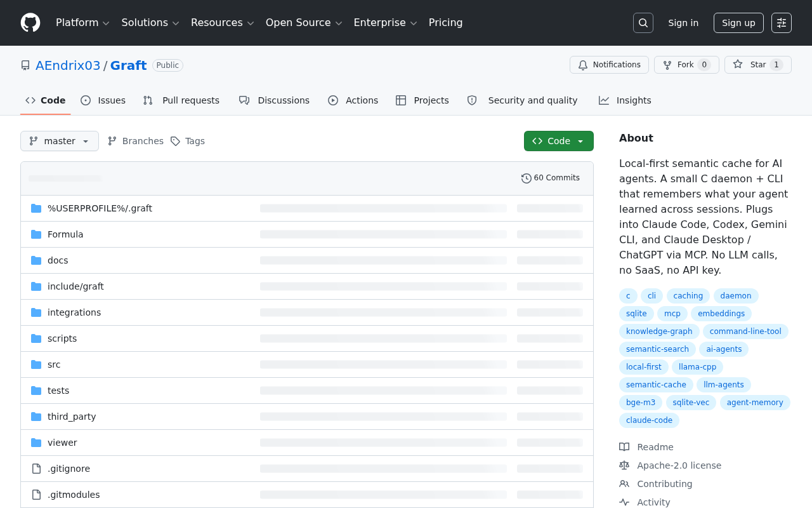Click the bell icon in Notifications

click(x=583, y=65)
